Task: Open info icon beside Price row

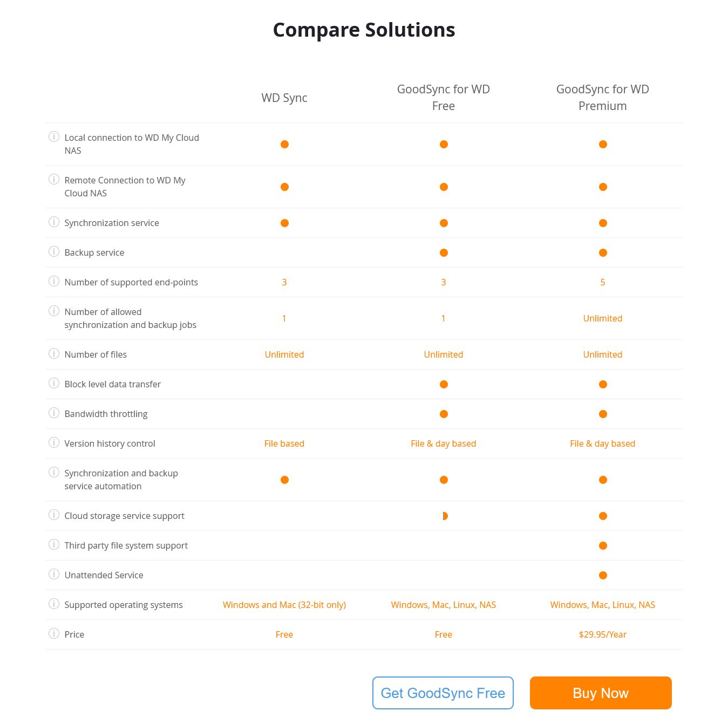Action: tap(54, 633)
